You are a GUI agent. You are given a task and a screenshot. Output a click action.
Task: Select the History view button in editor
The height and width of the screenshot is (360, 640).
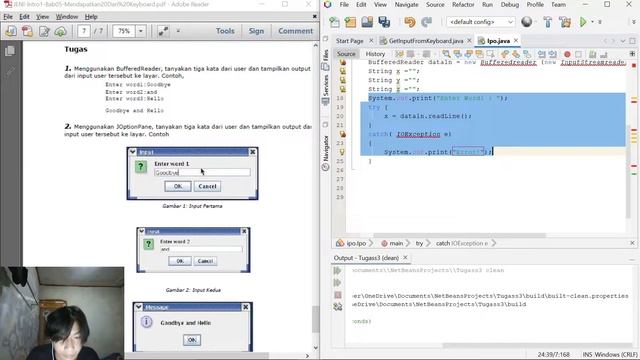375,54
